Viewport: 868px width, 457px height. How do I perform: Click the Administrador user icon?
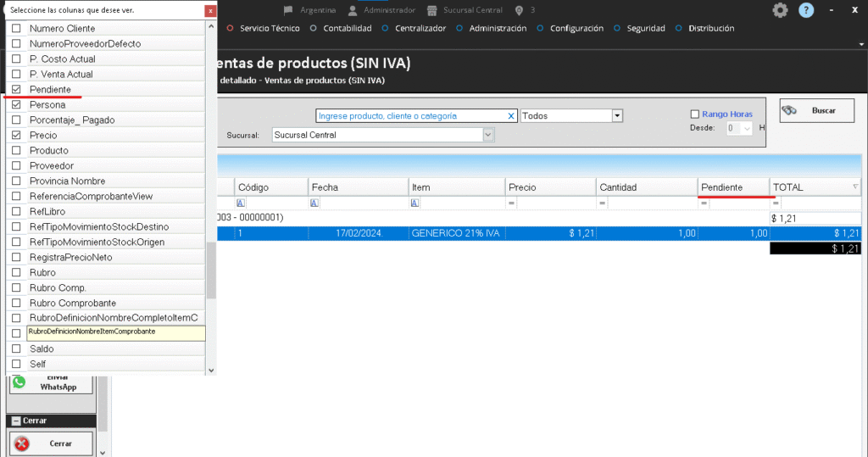354,10
